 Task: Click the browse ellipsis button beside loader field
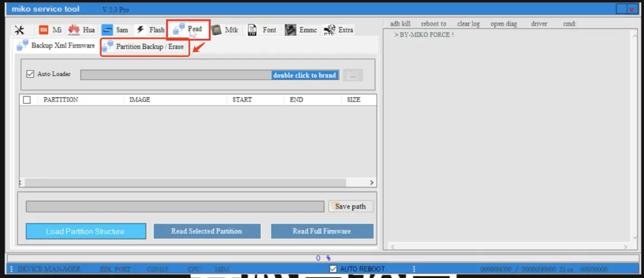(352, 76)
